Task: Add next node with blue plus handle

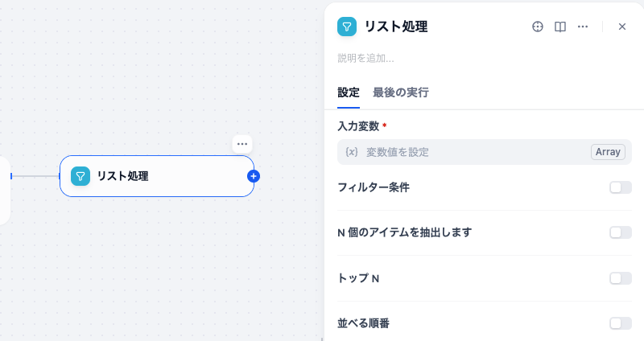Action: point(254,176)
